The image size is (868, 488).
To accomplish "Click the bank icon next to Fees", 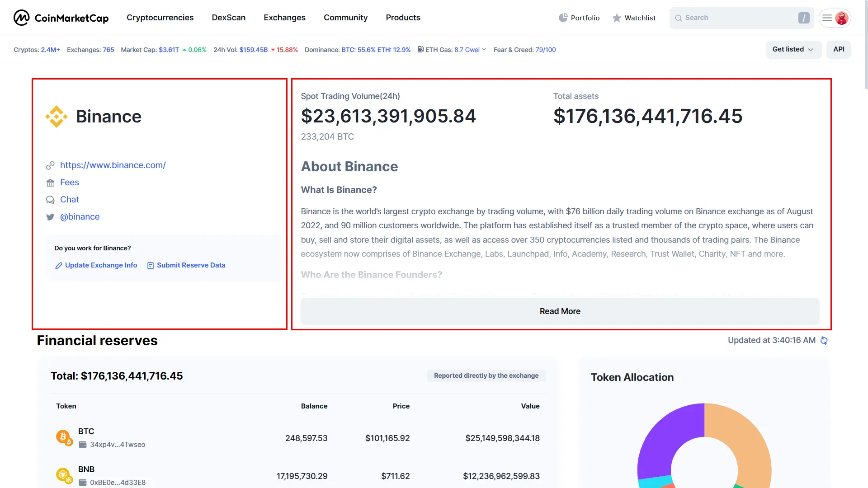I will pyautogui.click(x=50, y=183).
